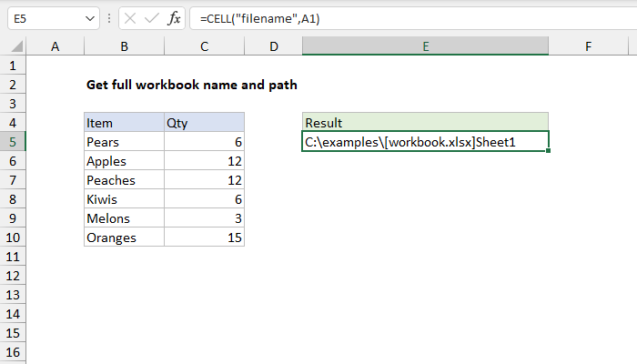The width and height of the screenshot is (637, 364).
Task: Click the Pears quantity cell showing 6
Action: coord(205,142)
